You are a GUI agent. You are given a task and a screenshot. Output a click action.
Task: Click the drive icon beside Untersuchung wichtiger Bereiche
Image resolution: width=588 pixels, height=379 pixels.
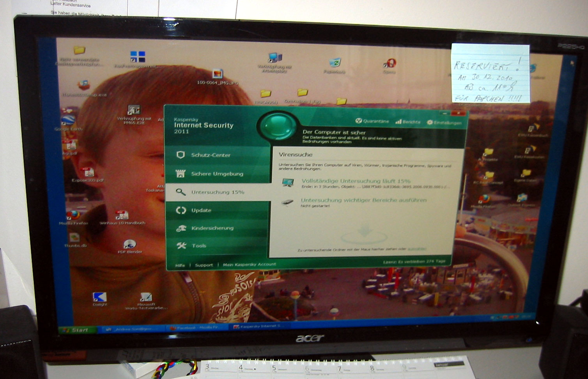click(x=287, y=202)
